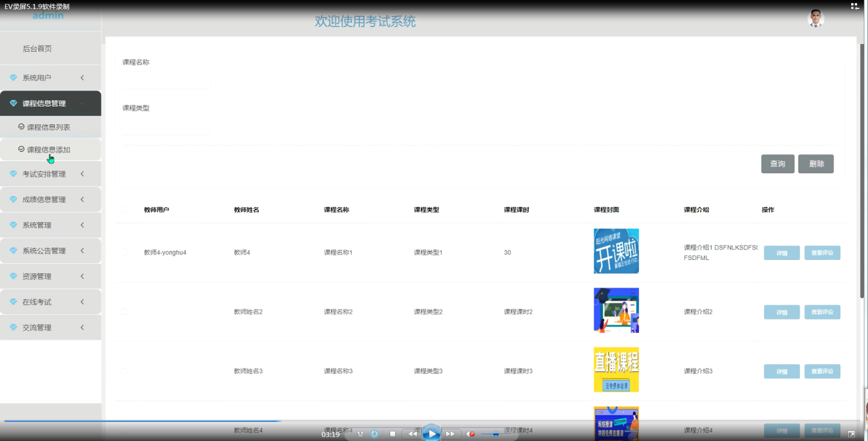
Task: Tick the checkbox for row 教师4-yonghu4
Action: pyautogui.click(x=124, y=252)
